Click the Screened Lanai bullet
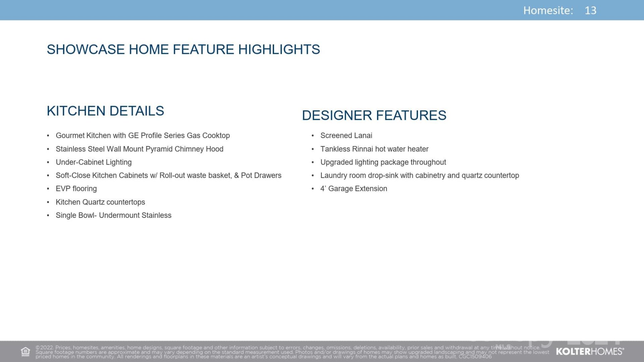644x362 pixels. coord(346,135)
